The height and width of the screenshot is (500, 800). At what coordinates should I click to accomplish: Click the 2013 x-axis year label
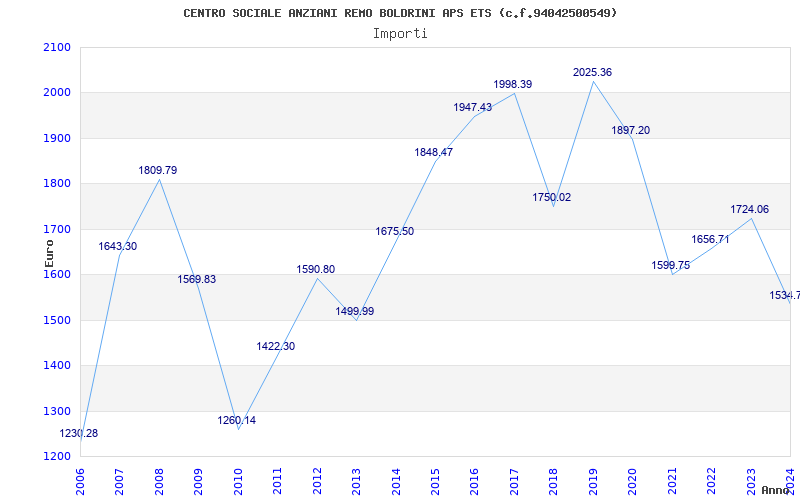(357, 481)
